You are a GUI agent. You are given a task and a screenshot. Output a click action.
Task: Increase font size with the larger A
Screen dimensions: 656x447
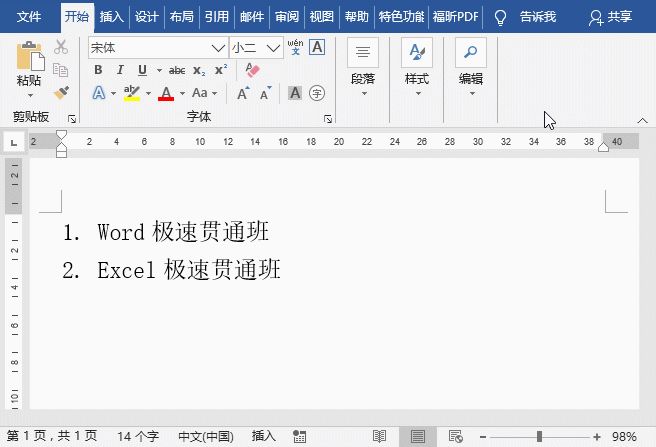(x=243, y=93)
